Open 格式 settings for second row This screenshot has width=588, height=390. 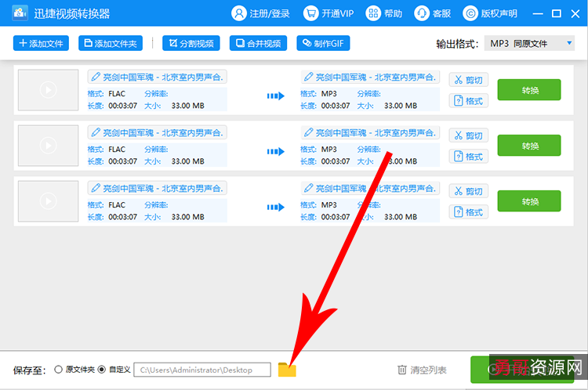(x=468, y=156)
